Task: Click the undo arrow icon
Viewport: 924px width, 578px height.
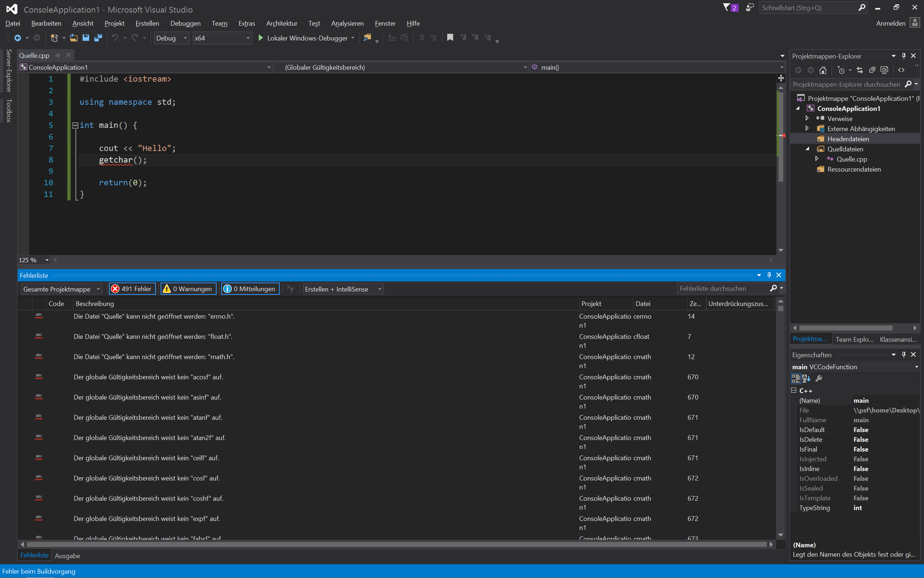Action: coord(114,38)
